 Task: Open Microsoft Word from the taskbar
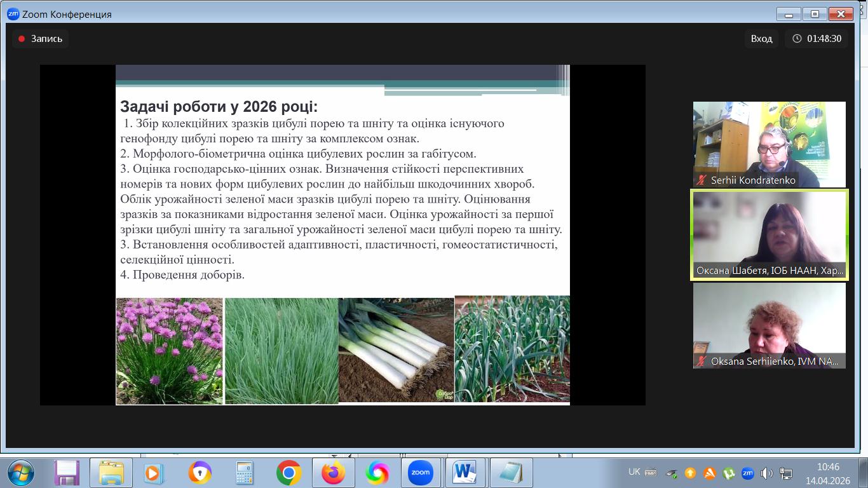[x=465, y=473]
